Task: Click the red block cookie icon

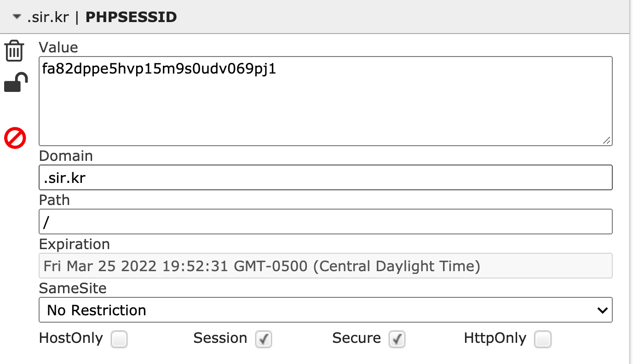Action: 15,138
